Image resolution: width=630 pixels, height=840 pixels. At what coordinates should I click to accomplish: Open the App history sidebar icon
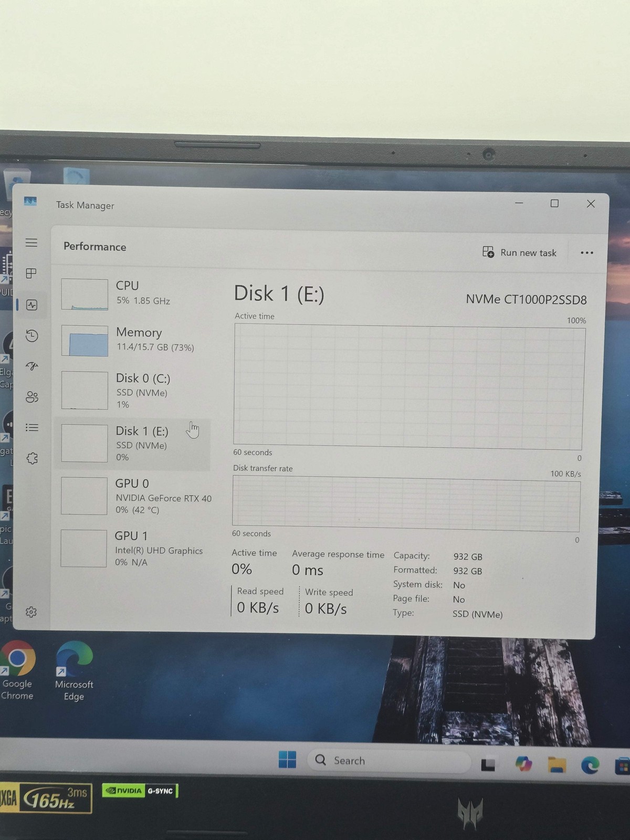(x=31, y=335)
